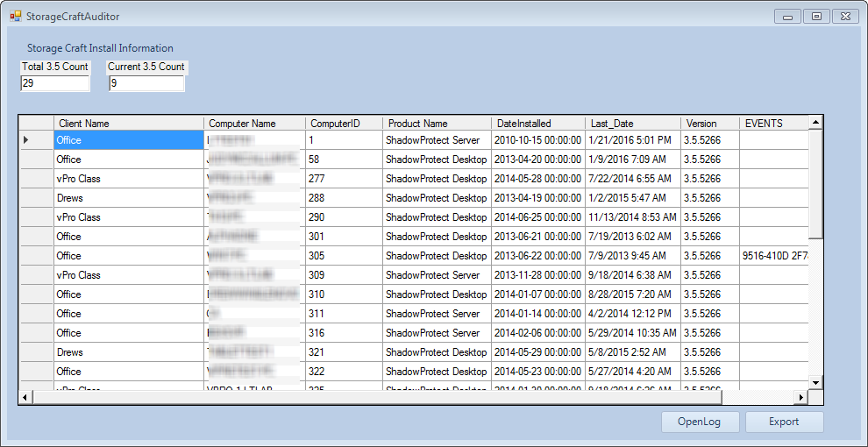The image size is (868, 447).
Task: Click date cell '2014-02-06 00:00:00'
Action: (x=537, y=333)
